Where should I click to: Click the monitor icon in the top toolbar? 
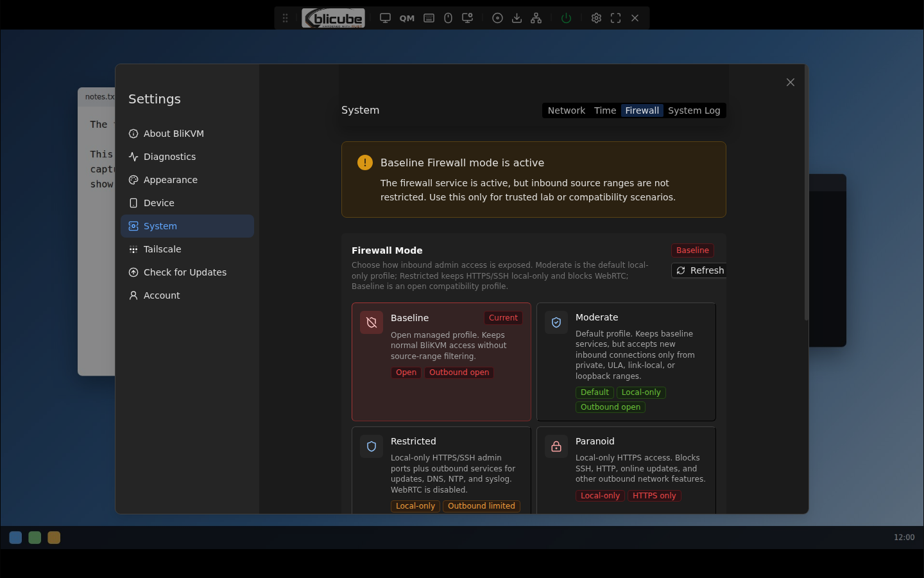385,18
